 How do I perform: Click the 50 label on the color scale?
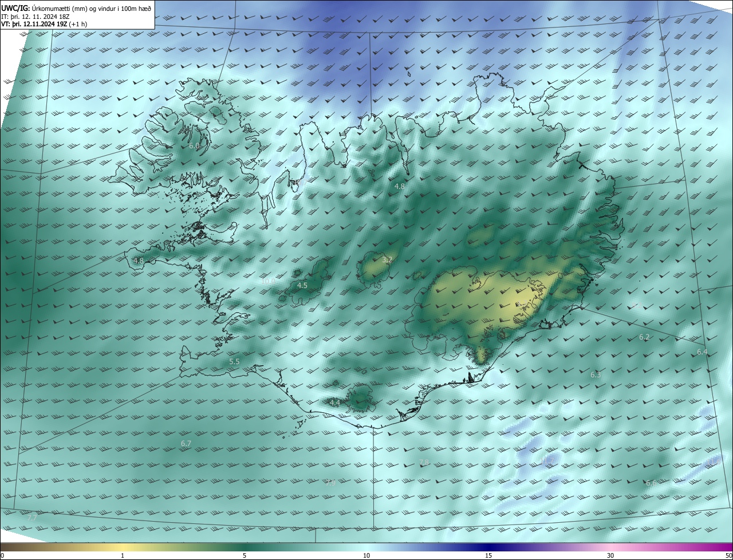point(728,555)
